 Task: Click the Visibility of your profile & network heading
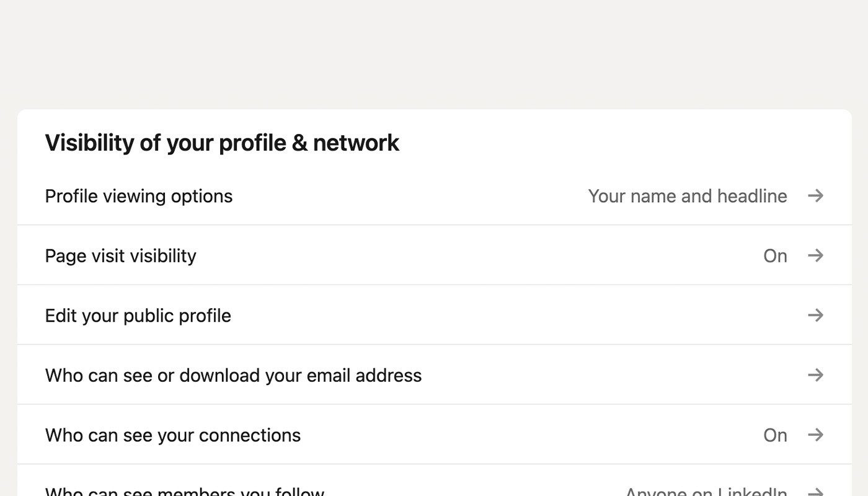click(222, 142)
